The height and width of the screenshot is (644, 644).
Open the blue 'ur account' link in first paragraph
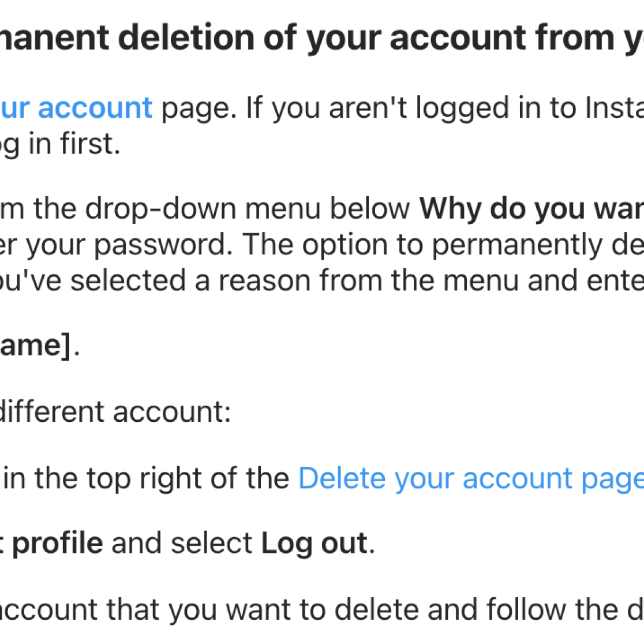pyautogui.click(x=76, y=108)
